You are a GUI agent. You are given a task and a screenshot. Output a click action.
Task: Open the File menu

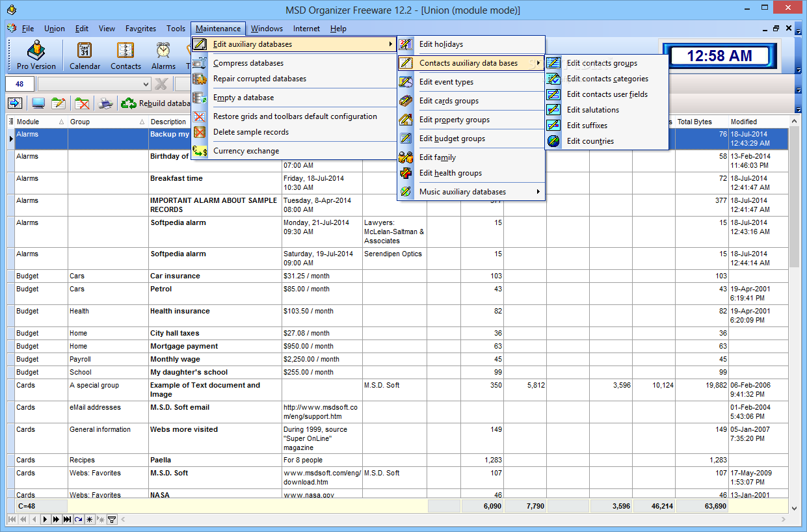[x=28, y=29]
